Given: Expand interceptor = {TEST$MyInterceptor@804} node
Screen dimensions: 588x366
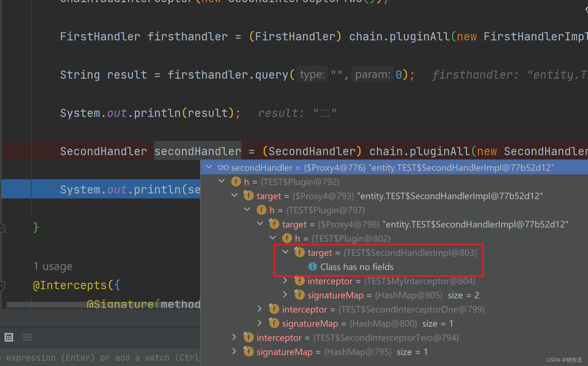Looking at the screenshot, I should (285, 281).
